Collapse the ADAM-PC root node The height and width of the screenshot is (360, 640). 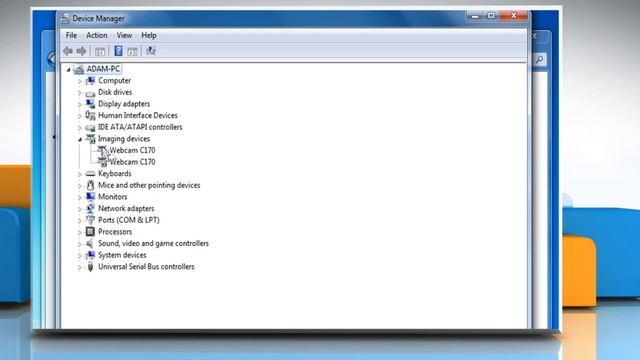point(69,70)
